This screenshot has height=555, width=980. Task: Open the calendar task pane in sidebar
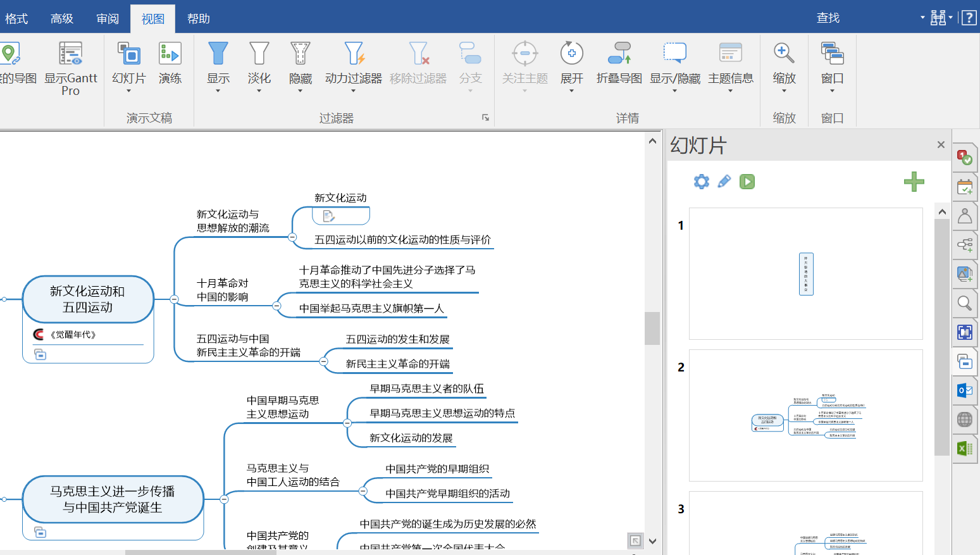coord(965,187)
